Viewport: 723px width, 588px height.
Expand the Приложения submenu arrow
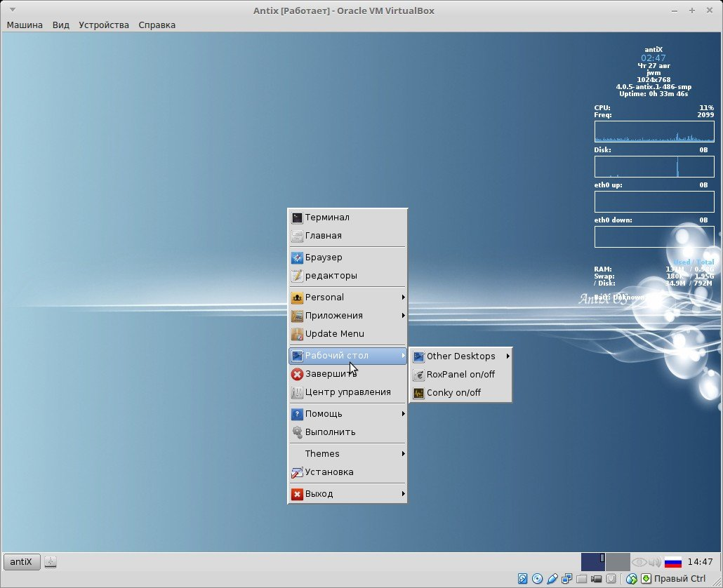point(403,316)
